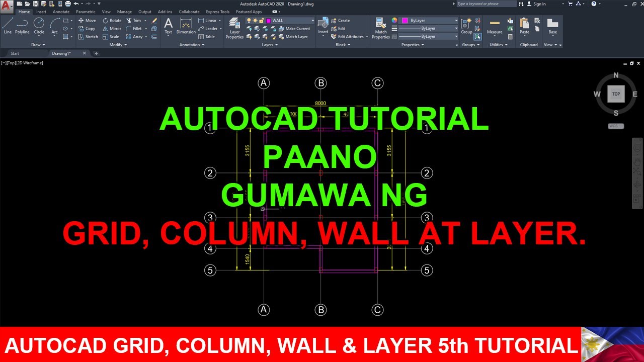644x362 pixels.
Task: Click Make Current in Layers panel
Action: click(294, 29)
